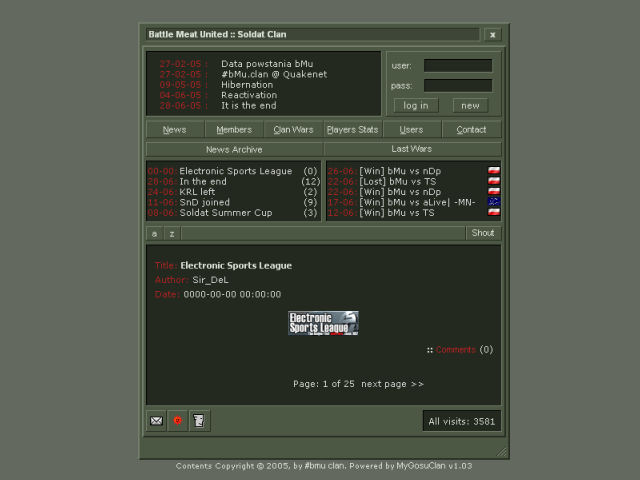Image resolution: width=640 pixels, height=480 pixels.
Task: Open the Comments link for the article
Action: coord(455,350)
